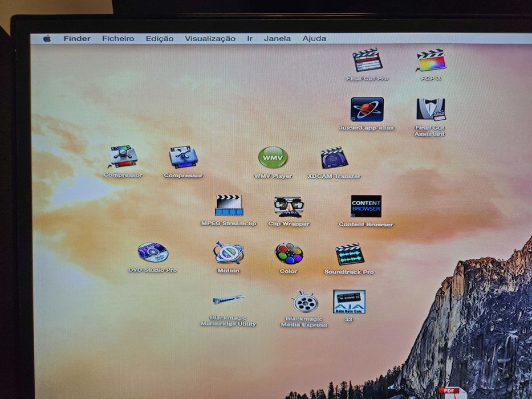Screen dimensions: 532x399
Task: Click the "WMV Player" label text
Action: (273, 177)
